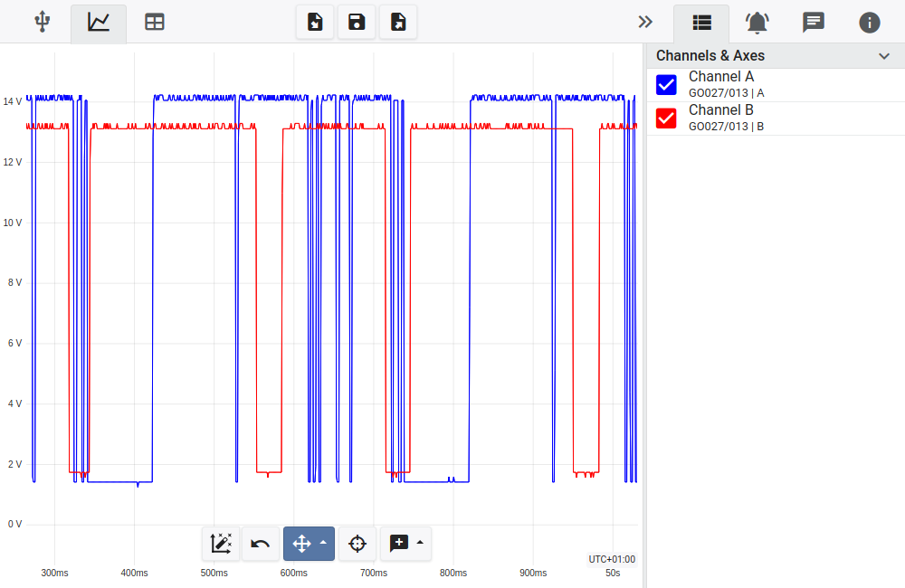Switch to the table view tab
Viewport: 905px width, 588px height.
(155, 23)
